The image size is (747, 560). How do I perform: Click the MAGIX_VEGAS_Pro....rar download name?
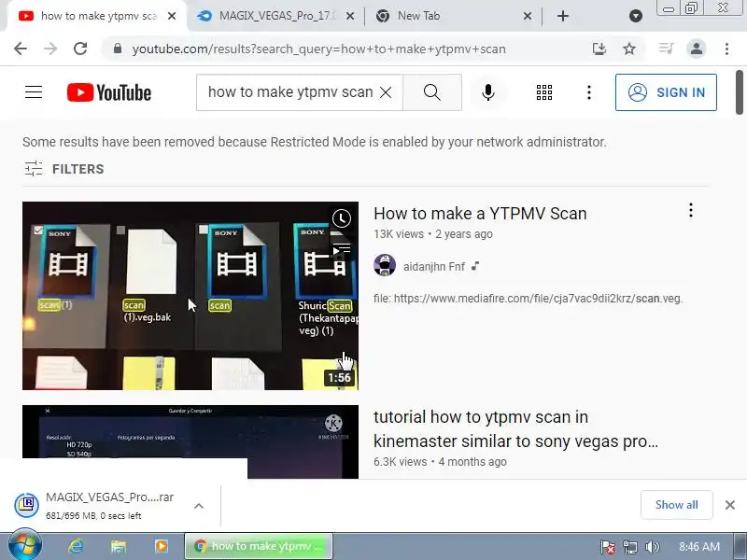[109, 497]
